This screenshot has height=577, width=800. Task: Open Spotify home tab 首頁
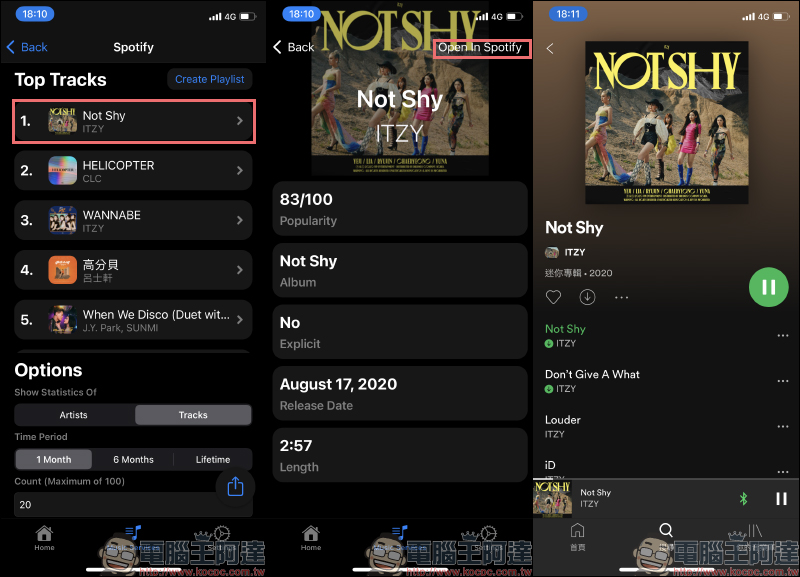[x=578, y=537]
